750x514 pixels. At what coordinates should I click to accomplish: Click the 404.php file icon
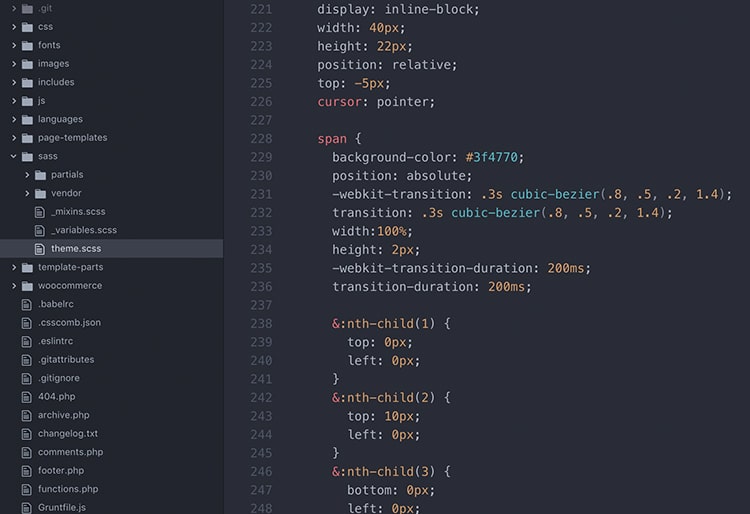pos(27,397)
